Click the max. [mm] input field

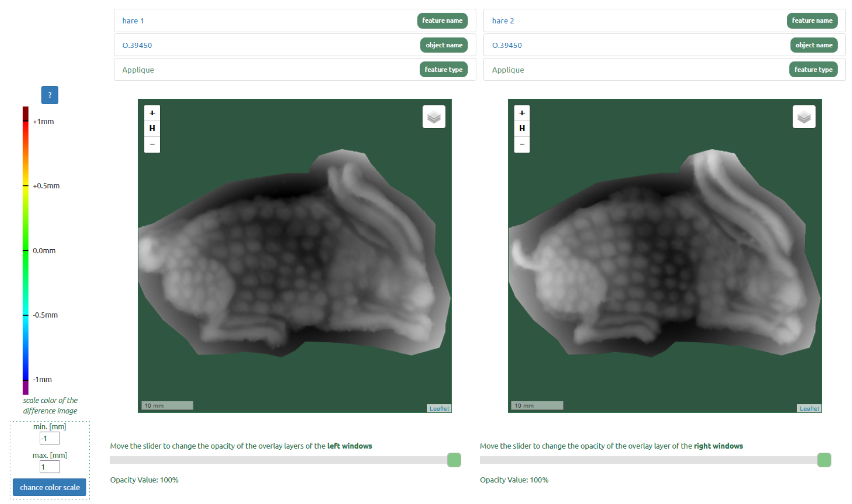(50, 467)
